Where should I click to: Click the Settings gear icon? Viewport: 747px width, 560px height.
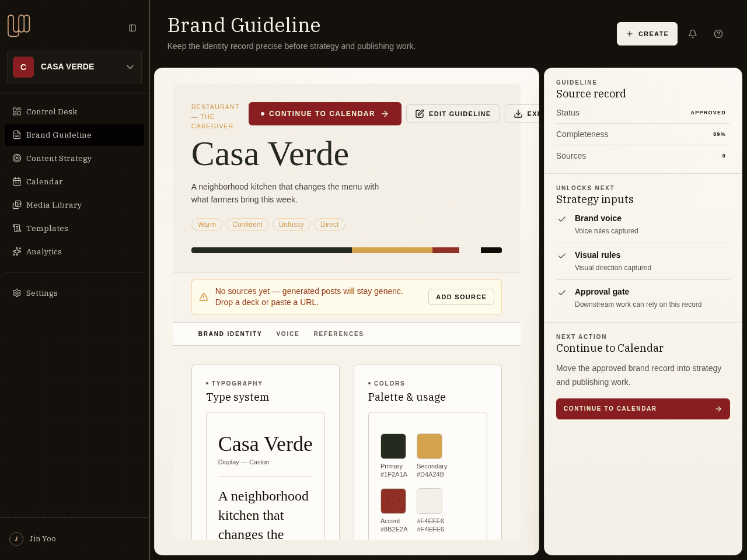click(x=17, y=293)
